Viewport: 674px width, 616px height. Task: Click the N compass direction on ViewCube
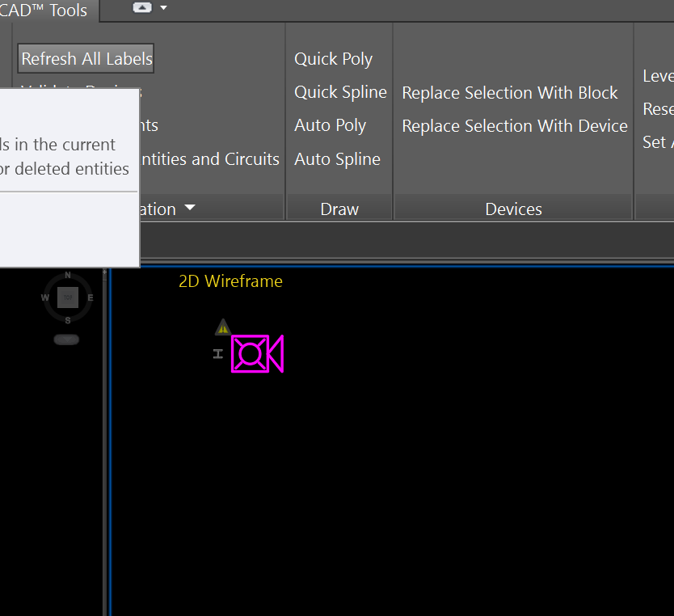pos(68,275)
